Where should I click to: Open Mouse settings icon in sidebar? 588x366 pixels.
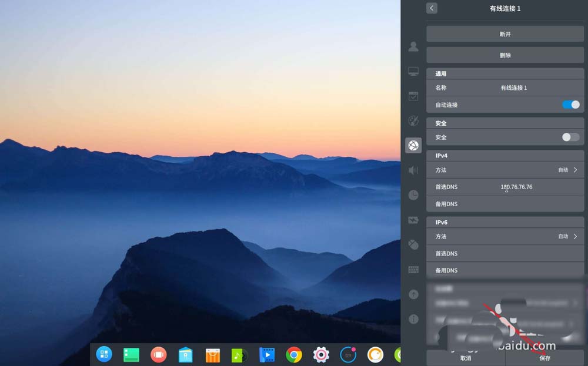click(413, 244)
